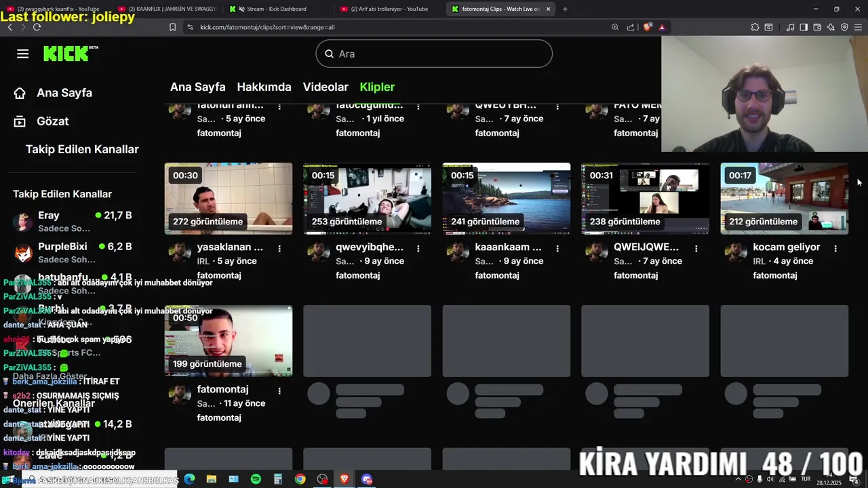
Task: Open browser zoom magnifier icon
Action: [x=615, y=27]
